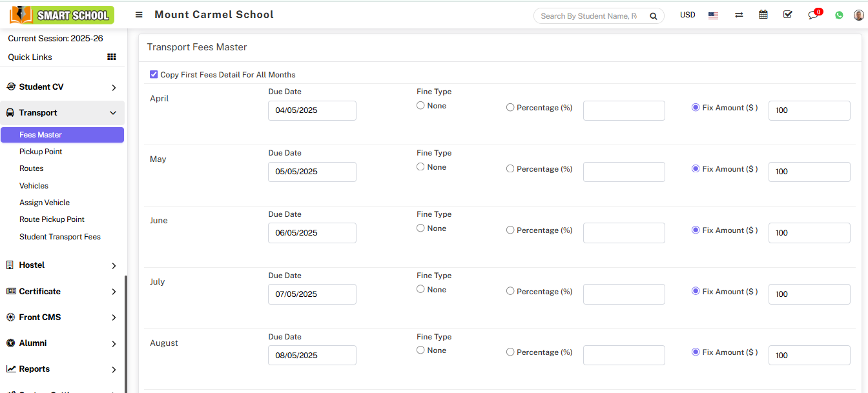Select Percentage fine type for May

(x=510, y=169)
